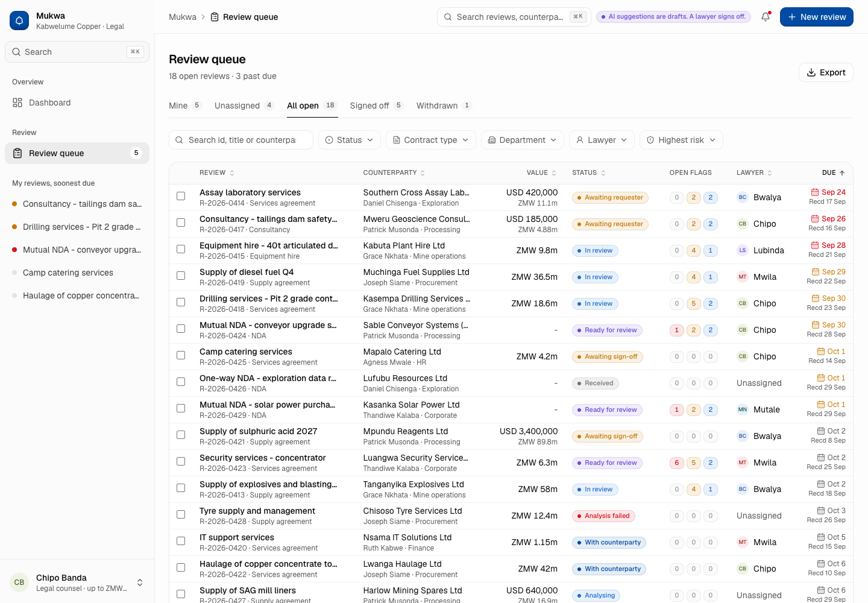Open the Contract type filter dropdown
868x603 pixels.
pos(431,140)
